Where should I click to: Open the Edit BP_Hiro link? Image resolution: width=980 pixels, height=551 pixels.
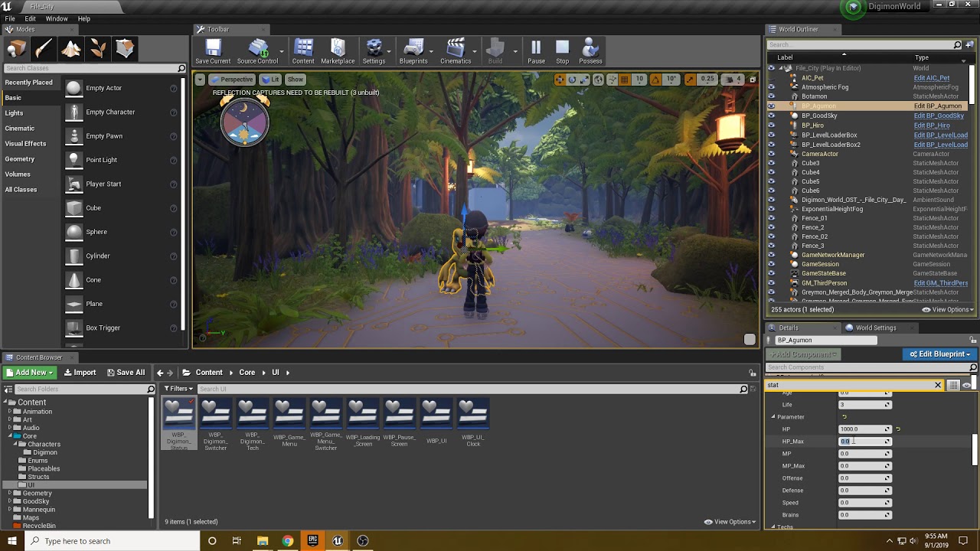(x=932, y=126)
